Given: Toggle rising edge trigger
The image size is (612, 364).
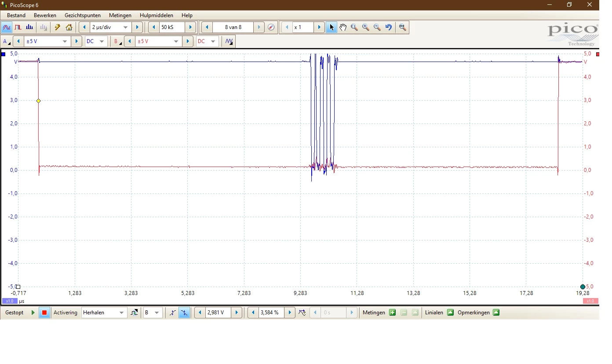Looking at the screenshot, I should [x=172, y=313].
